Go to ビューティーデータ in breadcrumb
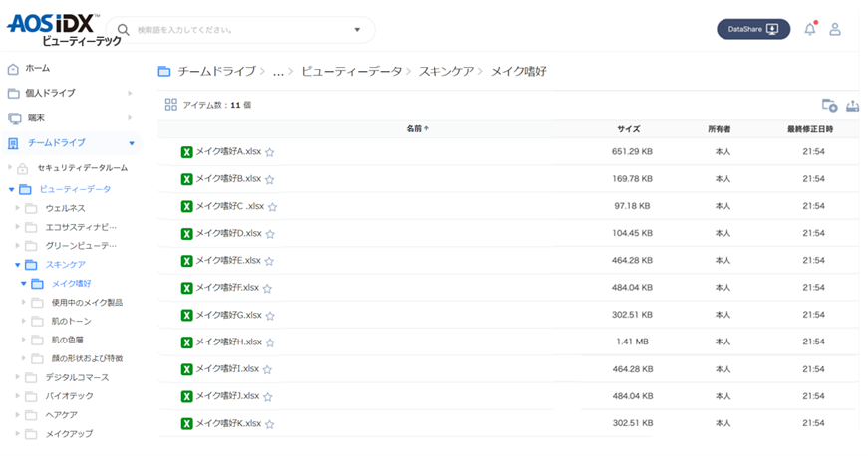868x456 pixels. click(x=351, y=72)
